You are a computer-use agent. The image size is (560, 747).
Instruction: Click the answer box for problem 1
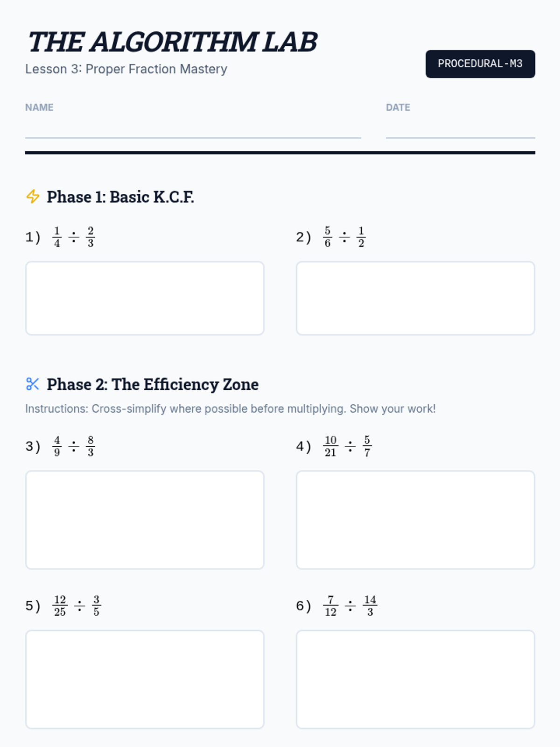tap(145, 298)
